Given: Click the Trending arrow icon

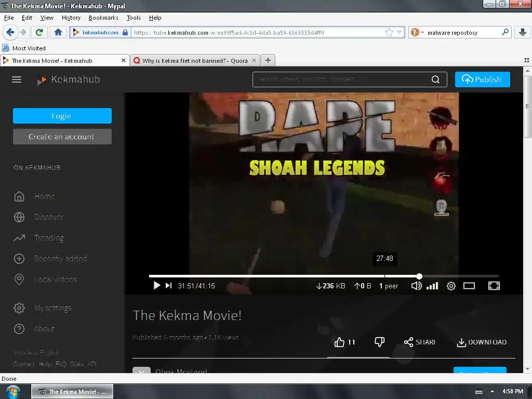Looking at the screenshot, I should click(x=19, y=238).
